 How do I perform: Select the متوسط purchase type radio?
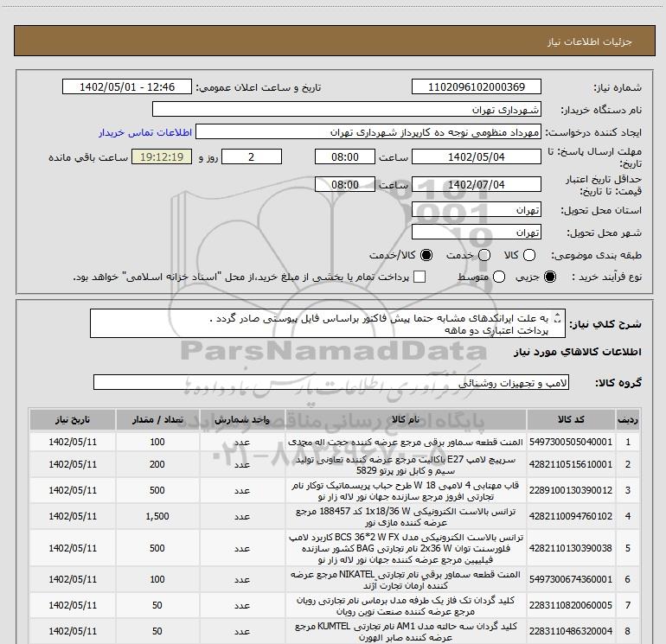click(x=499, y=277)
